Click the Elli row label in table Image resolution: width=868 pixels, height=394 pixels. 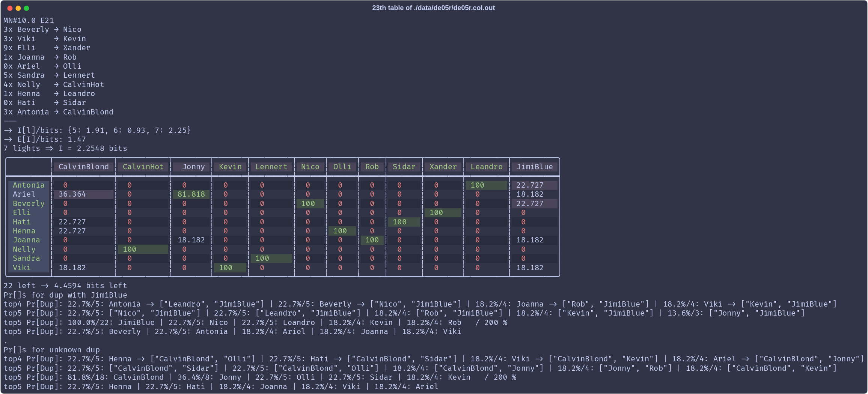coord(22,212)
